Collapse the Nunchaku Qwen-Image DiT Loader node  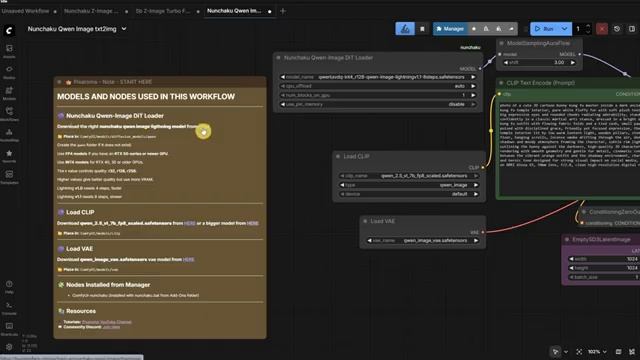pyautogui.click(x=278, y=58)
